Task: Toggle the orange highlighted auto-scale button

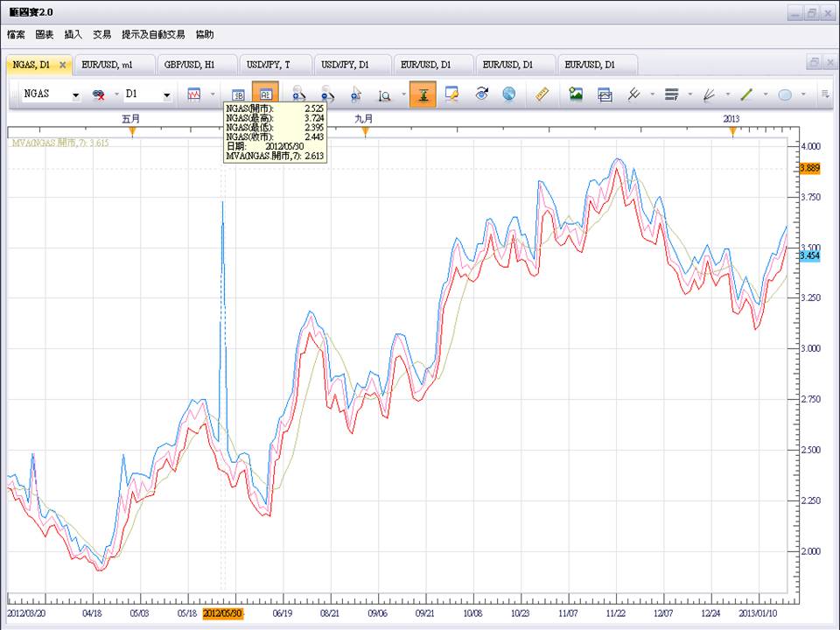Action: tap(423, 94)
